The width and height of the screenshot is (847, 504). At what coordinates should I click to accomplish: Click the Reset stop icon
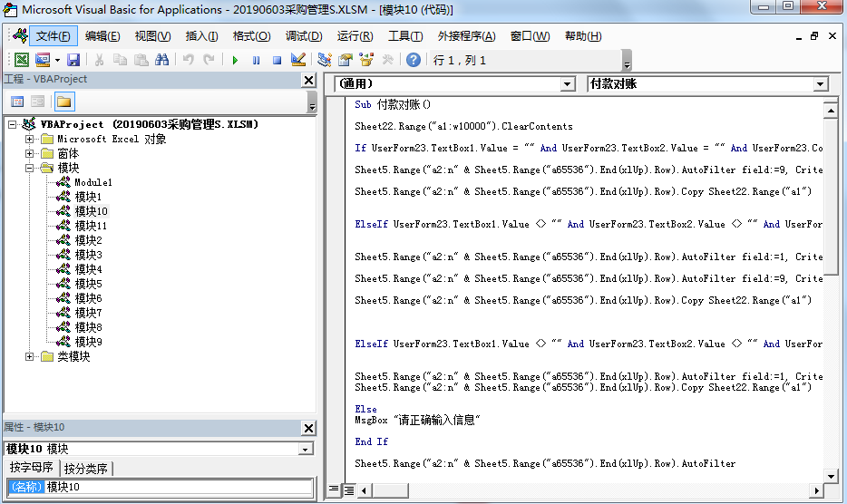[x=277, y=60]
